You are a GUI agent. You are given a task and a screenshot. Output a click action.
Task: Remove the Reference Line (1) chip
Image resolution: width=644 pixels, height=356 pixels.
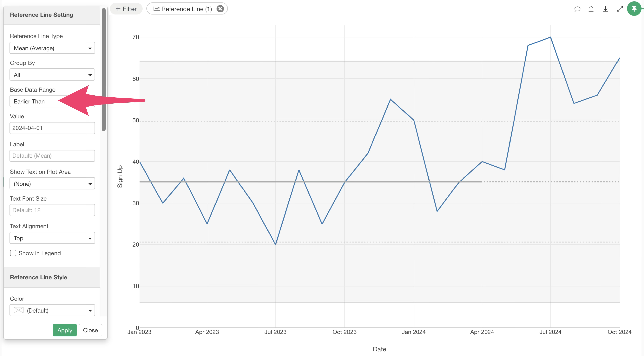220,9
